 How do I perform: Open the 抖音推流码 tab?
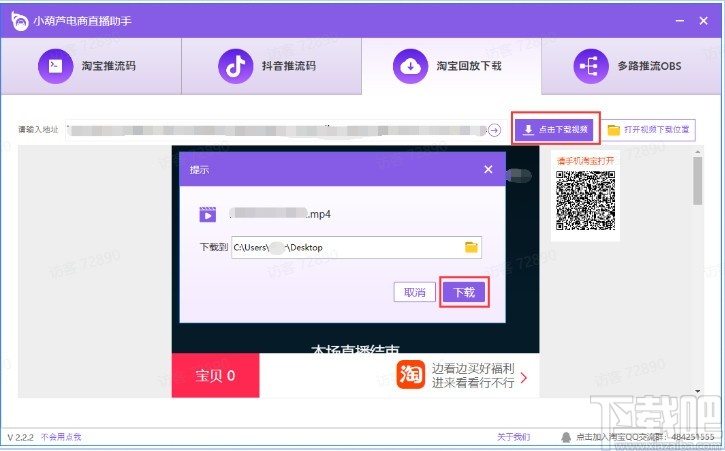click(271, 66)
